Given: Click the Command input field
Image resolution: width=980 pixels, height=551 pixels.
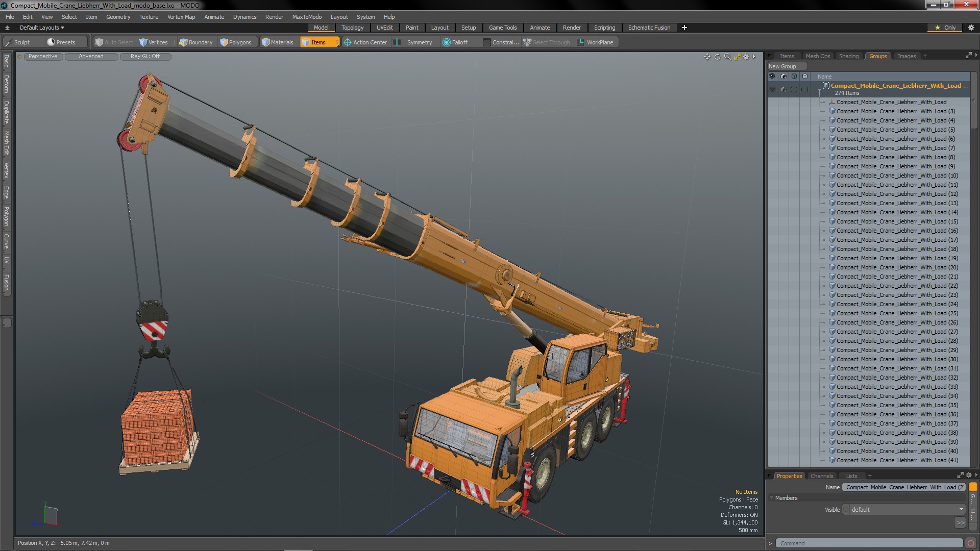Looking at the screenshot, I should coord(869,543).
